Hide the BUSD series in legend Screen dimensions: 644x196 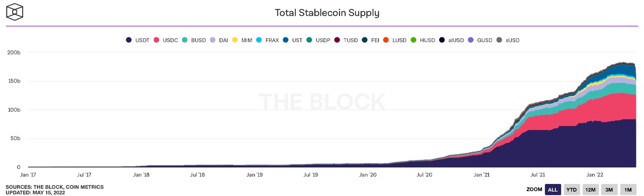tap(194, 40)
